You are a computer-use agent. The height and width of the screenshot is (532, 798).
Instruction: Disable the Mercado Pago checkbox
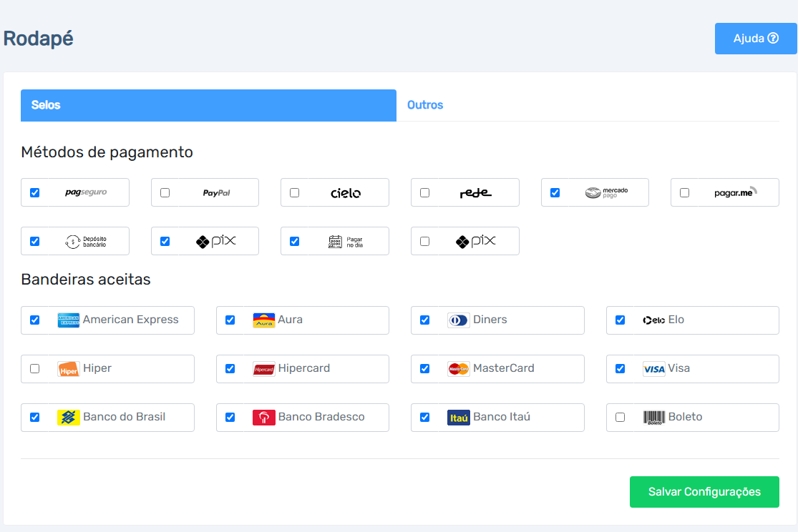click(555, 193)
